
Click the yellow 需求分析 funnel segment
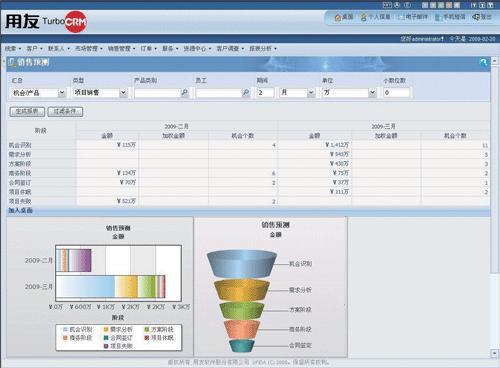point(242,290)
